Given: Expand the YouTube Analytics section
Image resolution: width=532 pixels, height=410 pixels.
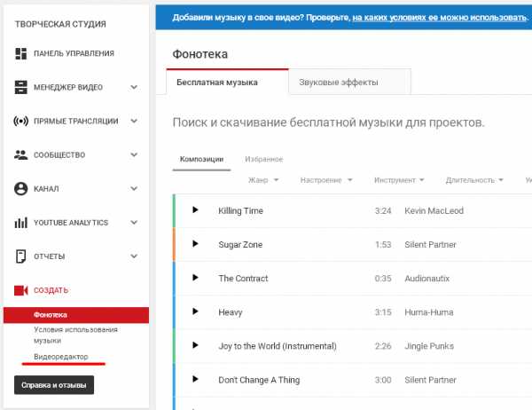Looking at the screenshot, I should 134,223.
